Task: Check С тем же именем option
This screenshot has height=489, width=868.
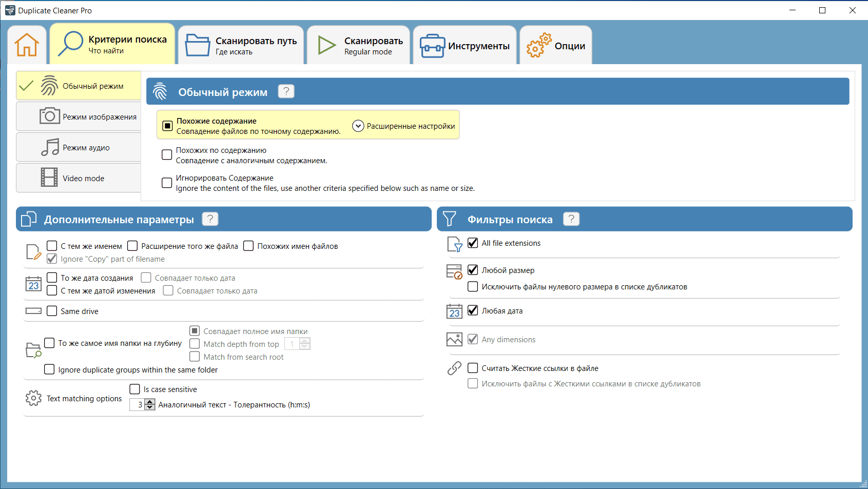Action: (x=52, y=246)
